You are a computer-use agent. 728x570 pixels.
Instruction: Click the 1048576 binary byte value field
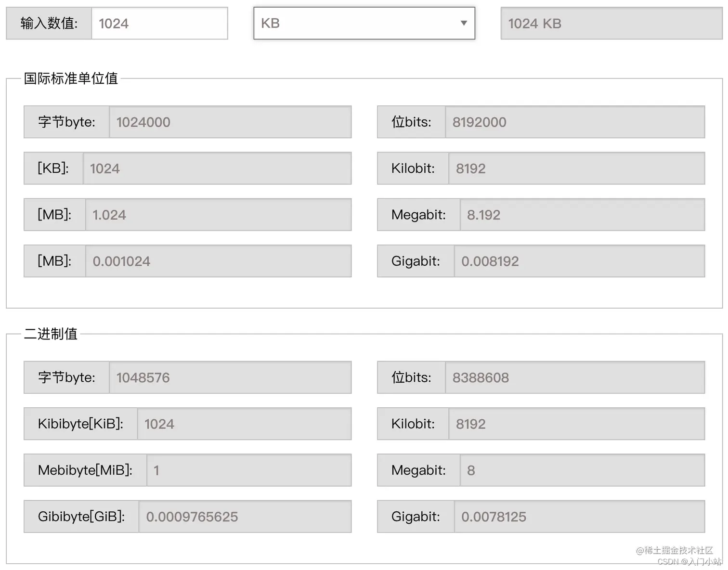(x=230, y=377)
